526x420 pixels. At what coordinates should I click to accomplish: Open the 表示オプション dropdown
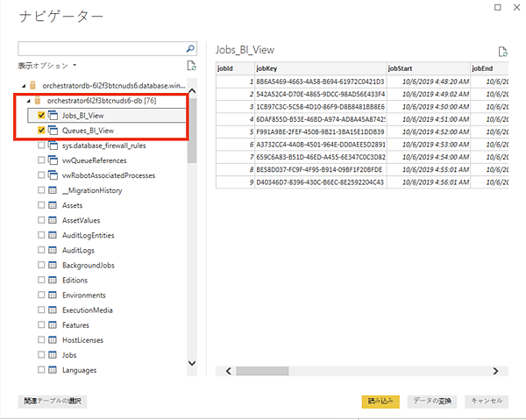pos(47,66)
